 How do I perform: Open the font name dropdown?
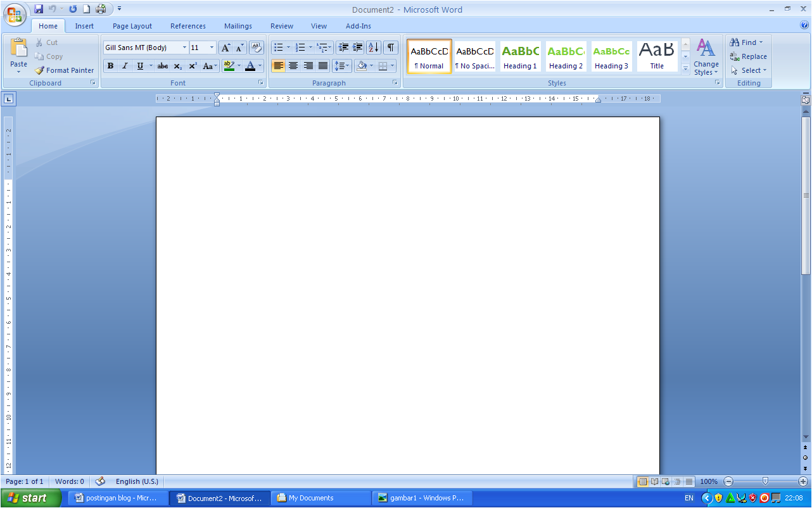[x=185, y=48]
